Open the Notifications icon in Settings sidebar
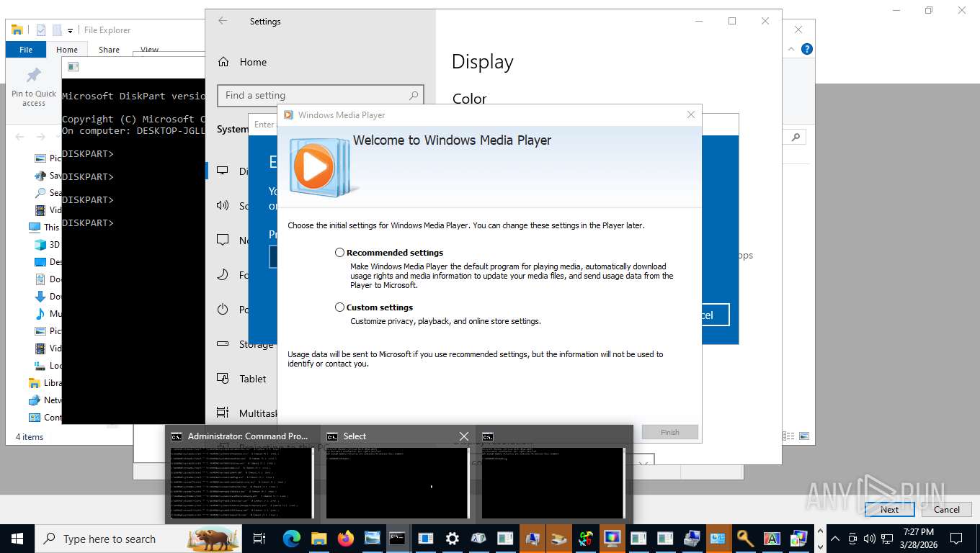Screen dimensions: 980x553 (223, 240)
